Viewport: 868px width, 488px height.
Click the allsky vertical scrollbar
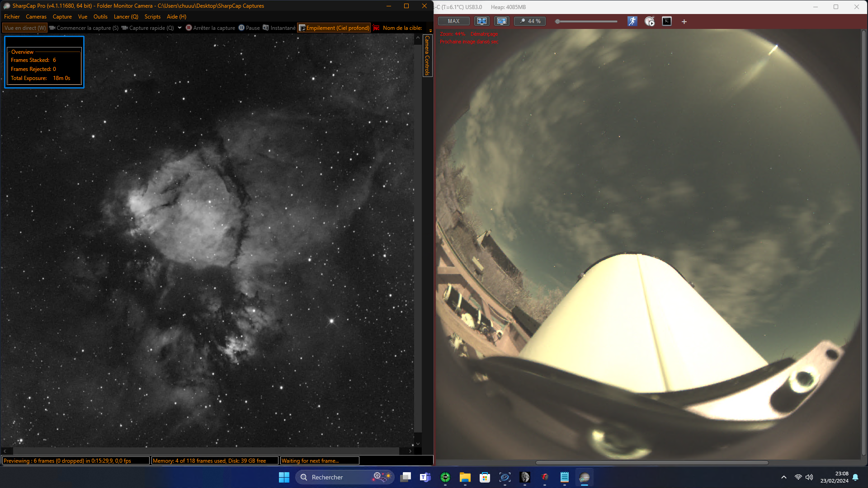point(864,243)
